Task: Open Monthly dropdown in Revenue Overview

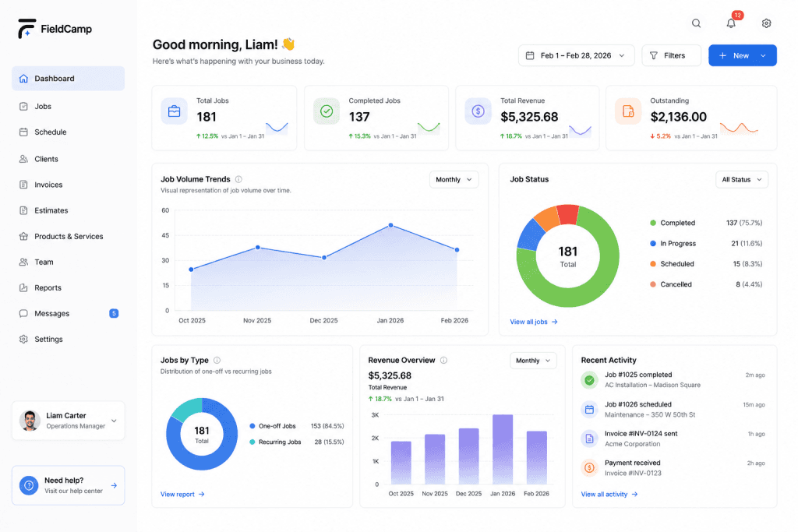Action: [533, 361]
